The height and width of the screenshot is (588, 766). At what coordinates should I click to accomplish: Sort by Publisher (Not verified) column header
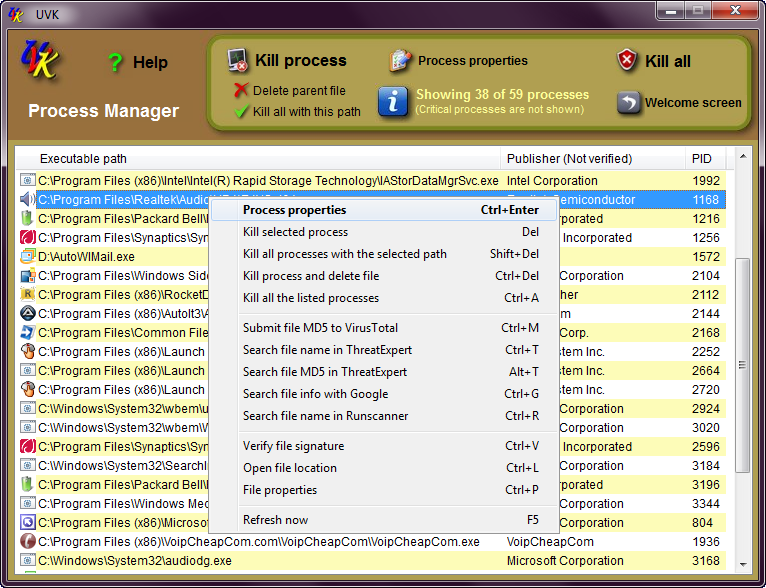coord(593,159)
